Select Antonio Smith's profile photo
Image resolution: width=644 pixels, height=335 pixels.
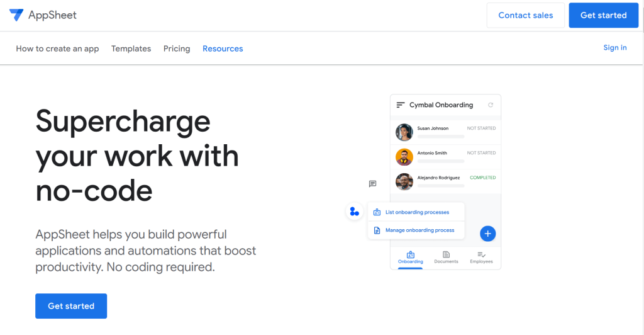click(404, 157)
